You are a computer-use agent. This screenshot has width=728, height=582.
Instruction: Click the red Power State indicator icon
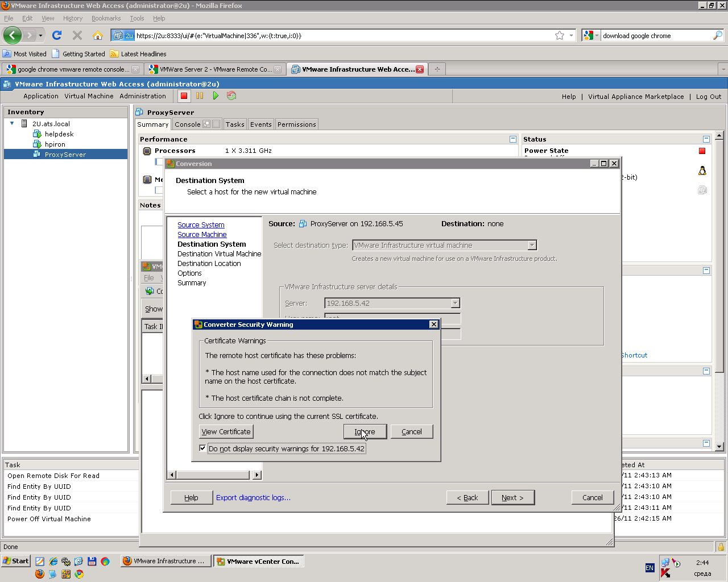tap(702, 151)
